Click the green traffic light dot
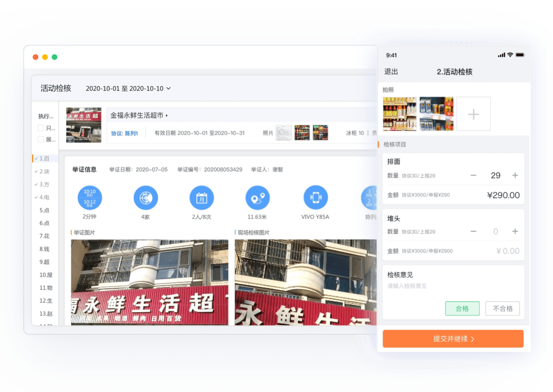The width and height of the screenshot is (553, 392). [x=54, y=58]
